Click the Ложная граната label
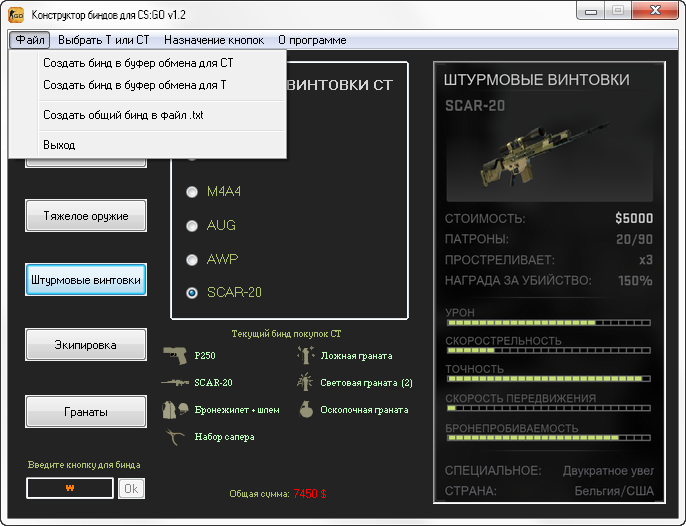Viewport: 686px width, 526px height. (357, 356)
